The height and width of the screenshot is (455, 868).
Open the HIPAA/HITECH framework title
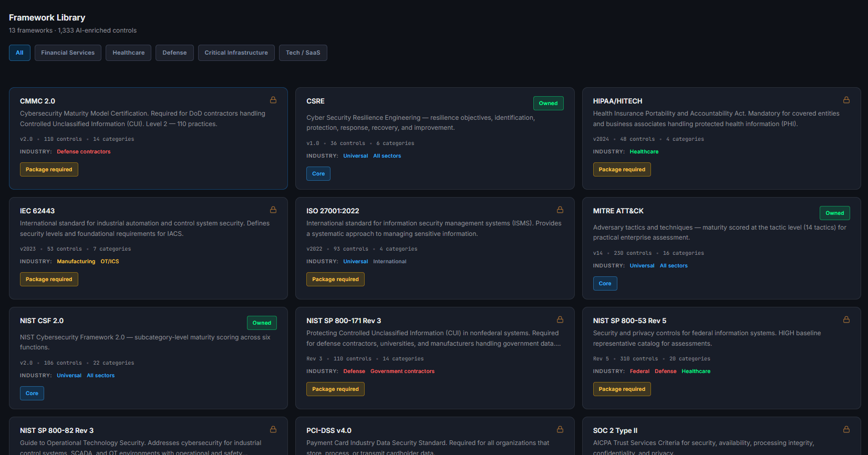[x=617, y=101]
